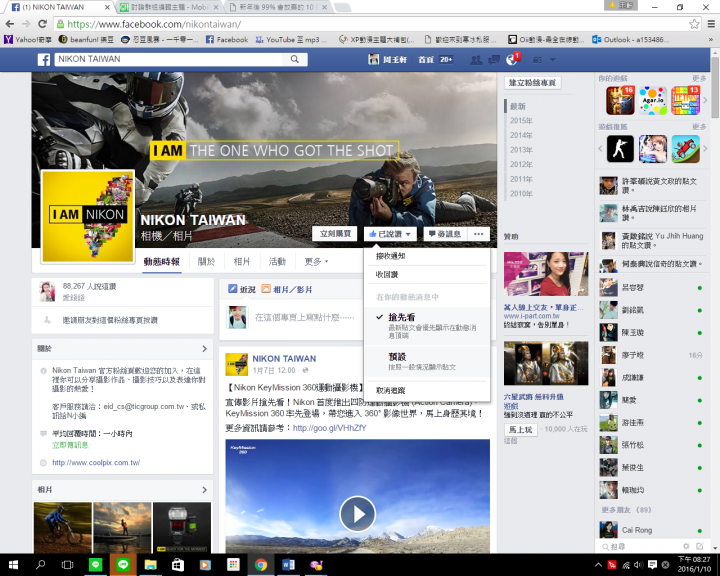Image resolution: width=720 pixels, height=576 pixels.
Task: Open notifications globe icon with red badge
Action: click(511, 60)
